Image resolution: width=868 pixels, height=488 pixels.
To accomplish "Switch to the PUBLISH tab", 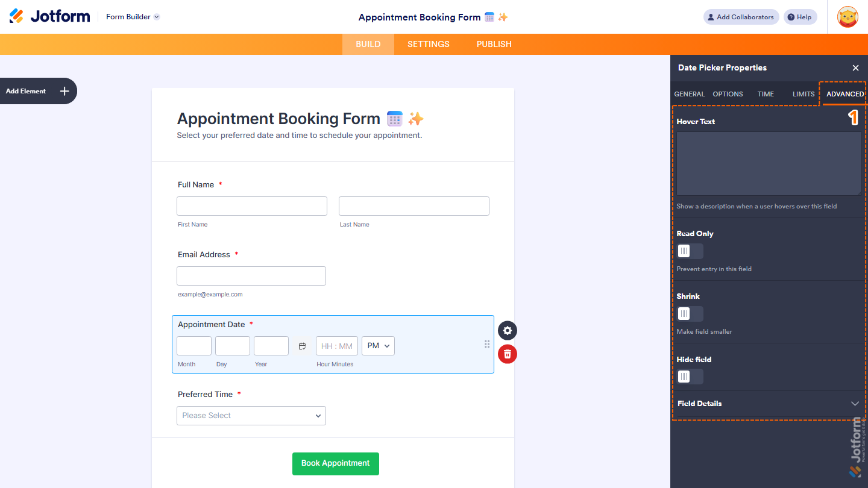I will click(494, 44).
